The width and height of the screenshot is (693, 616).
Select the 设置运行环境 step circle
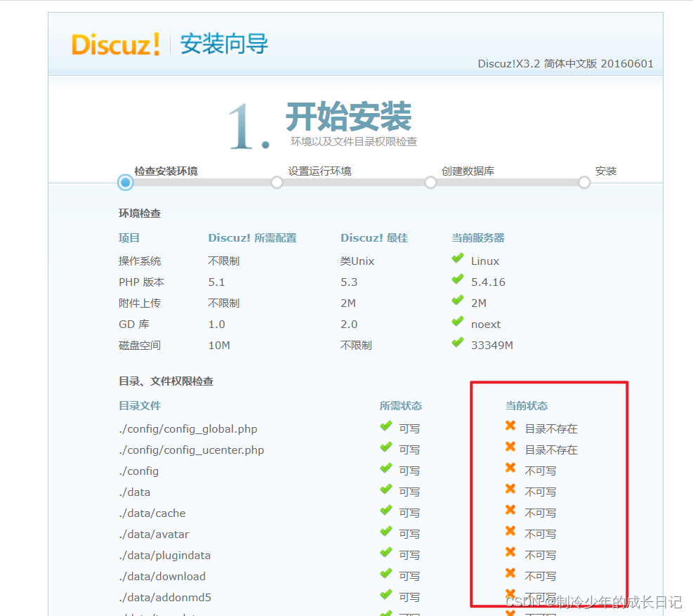click(277, 182)
